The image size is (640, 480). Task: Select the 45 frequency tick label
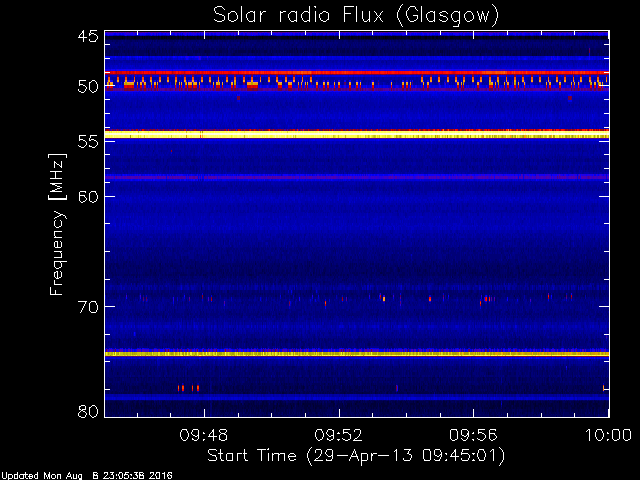click(x=88, y=36)
